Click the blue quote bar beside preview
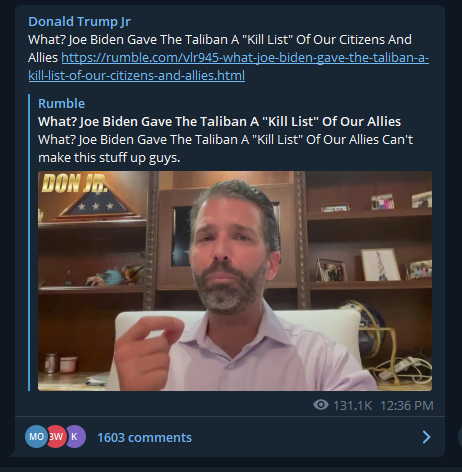This screenshot has height=472, width=462. [x=29, y=242]
